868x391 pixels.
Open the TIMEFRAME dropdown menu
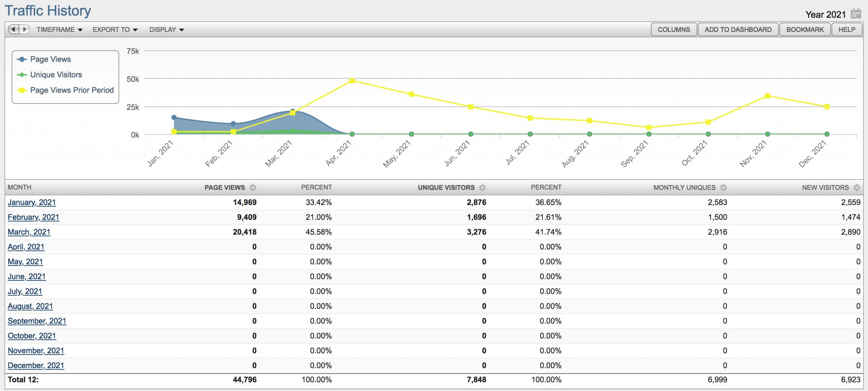tap(59, 30)
